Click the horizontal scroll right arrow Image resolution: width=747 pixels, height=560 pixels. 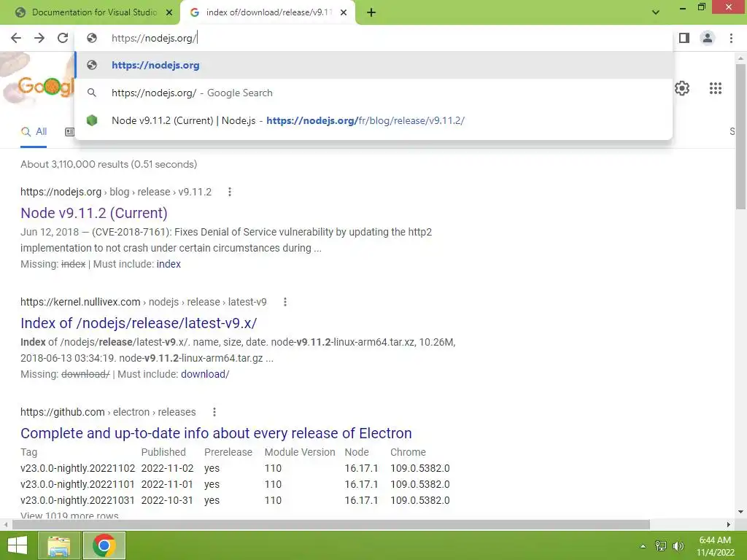(x=729, y=524)
